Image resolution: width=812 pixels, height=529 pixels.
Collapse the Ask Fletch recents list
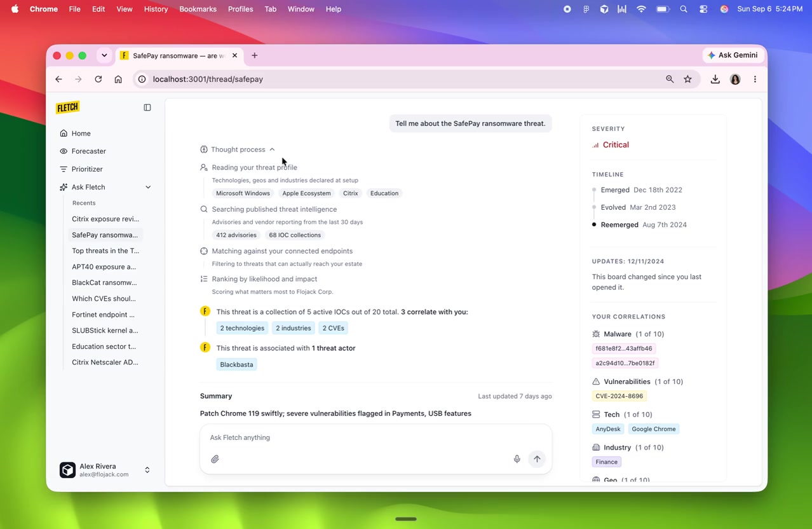tap(148, 187)
